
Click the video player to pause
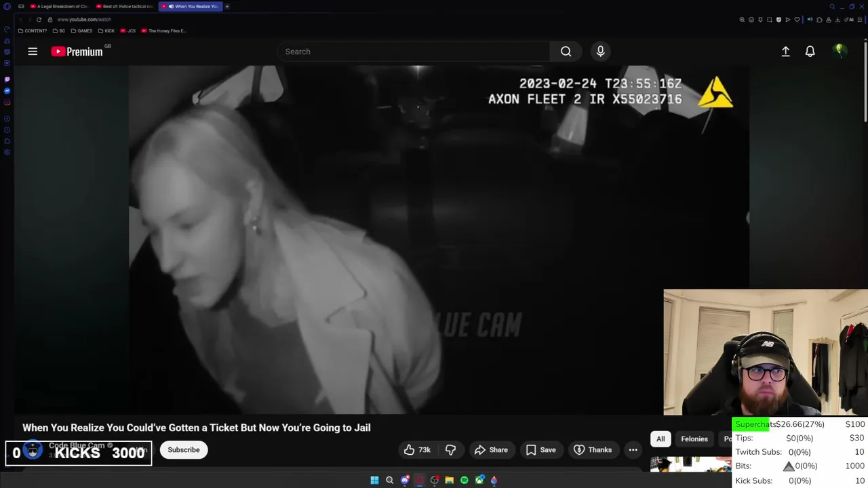pos(439,239)
